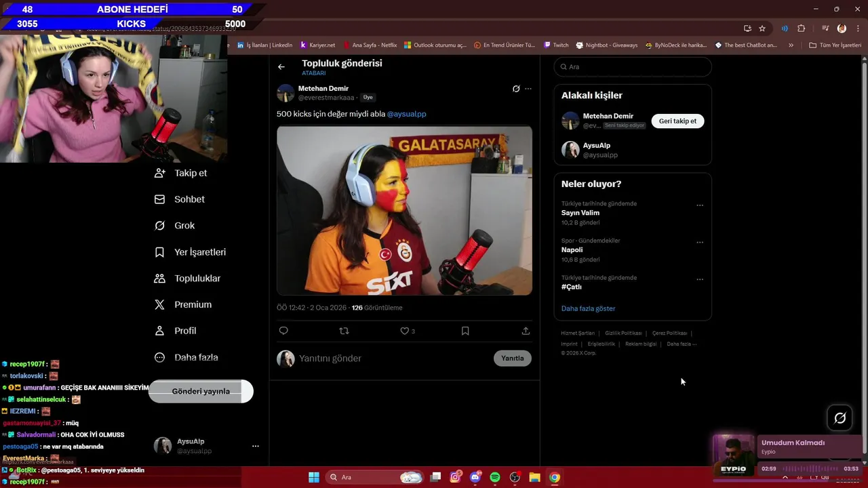Viewport: 868px width, 488px height.
Task: Open Takip et in the sidebar
Action: point(181,173)
